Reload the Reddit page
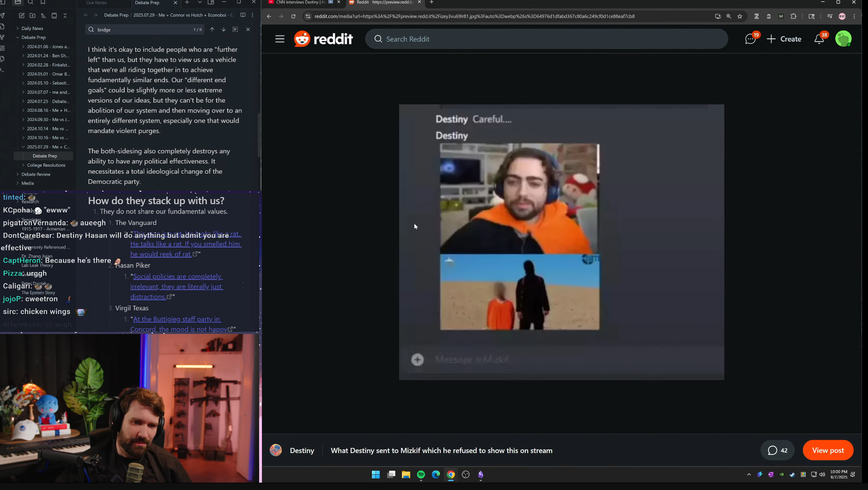This screenshot has width=868, height=490. pos(293,16)
